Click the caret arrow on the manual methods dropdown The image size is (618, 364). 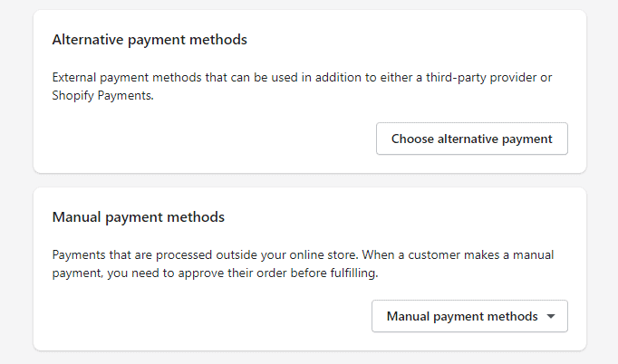(x=550, y=316)
